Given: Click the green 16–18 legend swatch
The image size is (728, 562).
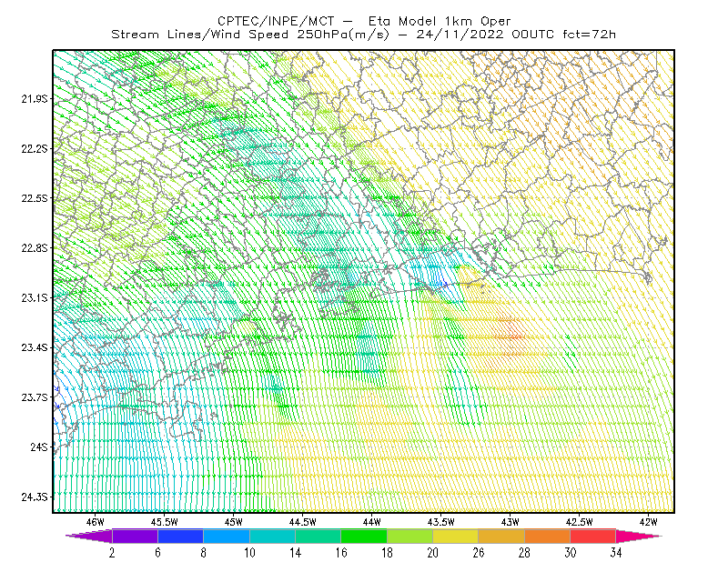Looking at the screenshot, I should click(363, 536).
